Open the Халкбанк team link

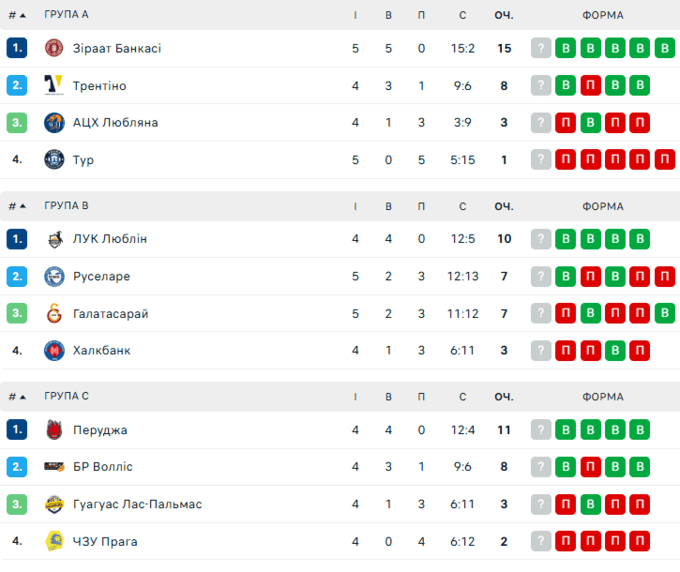[x=101, y=350]
